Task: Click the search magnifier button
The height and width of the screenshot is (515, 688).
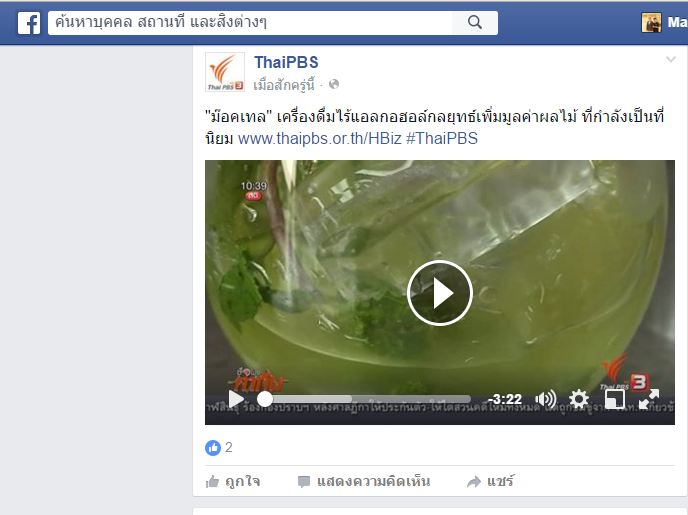Action: click(x=475, y=22)
